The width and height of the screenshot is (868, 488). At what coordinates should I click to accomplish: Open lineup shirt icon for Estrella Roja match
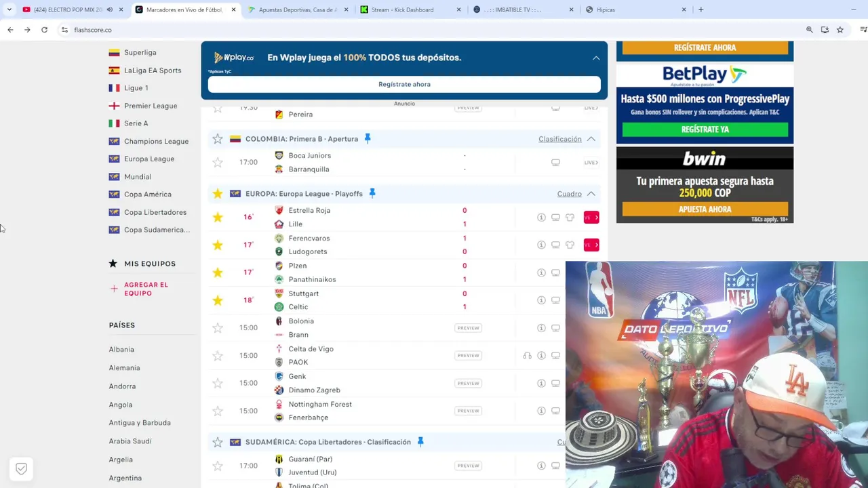(570, 218)
